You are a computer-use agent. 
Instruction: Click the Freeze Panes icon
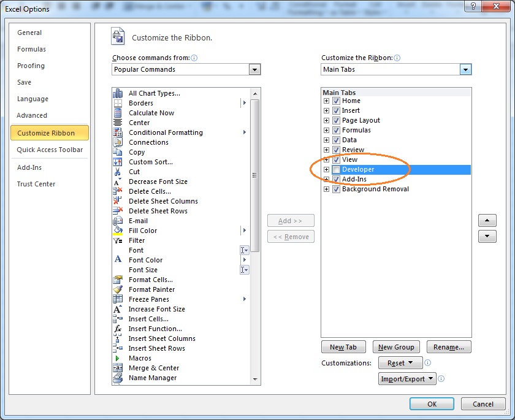118,299
